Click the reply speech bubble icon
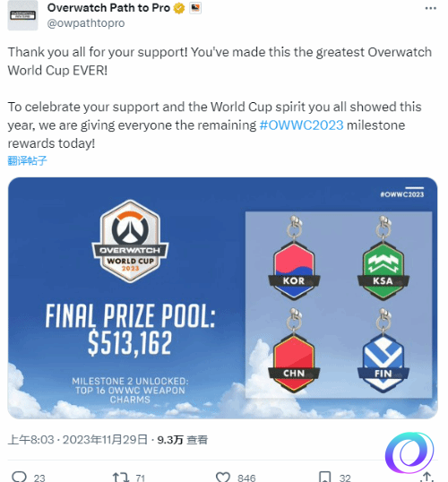 tap(20, 477)
